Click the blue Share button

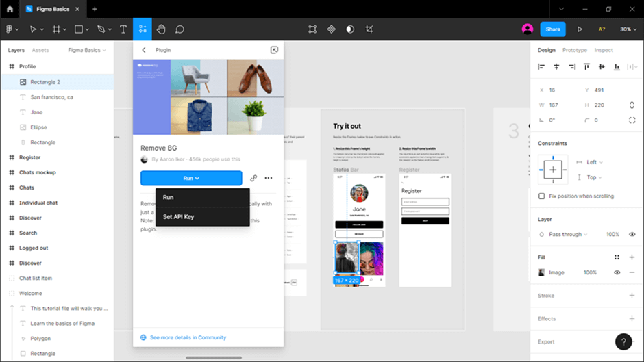[553, 29]
